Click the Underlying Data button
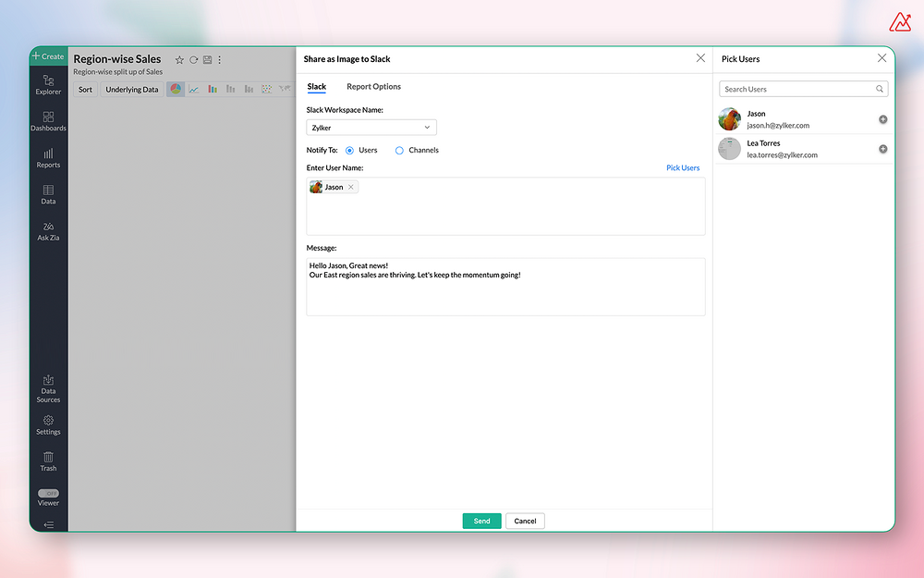924x578 pixels. [132, 90]
